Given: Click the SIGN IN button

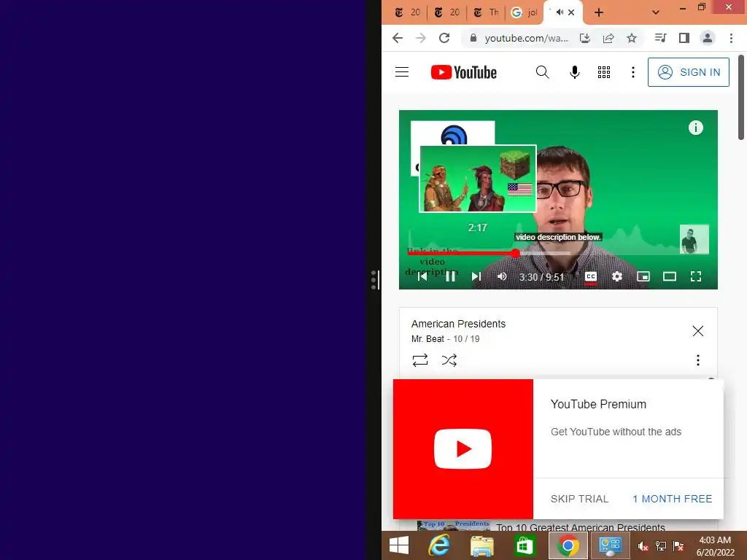Looking at the screenshot, I should click(x=688, y=72).
